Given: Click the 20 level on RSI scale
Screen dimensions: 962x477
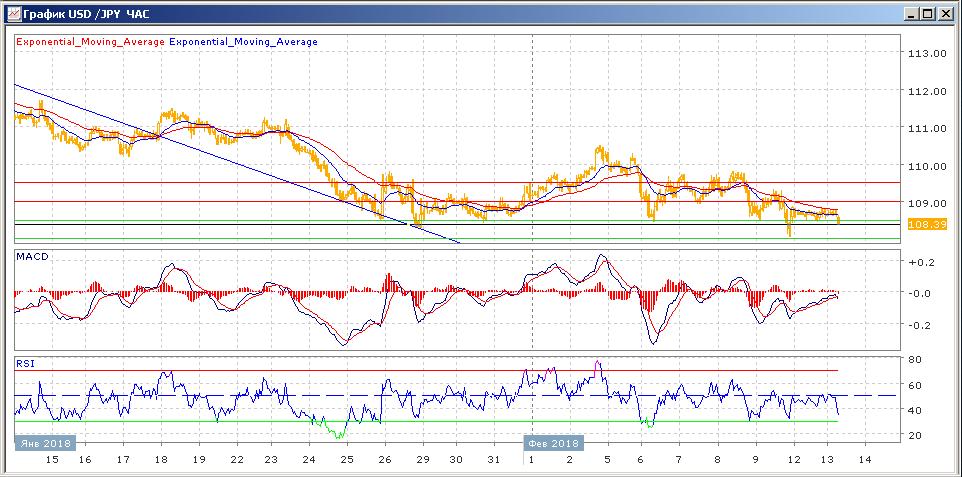Looking at the screenshot, I should pos(914,435).
